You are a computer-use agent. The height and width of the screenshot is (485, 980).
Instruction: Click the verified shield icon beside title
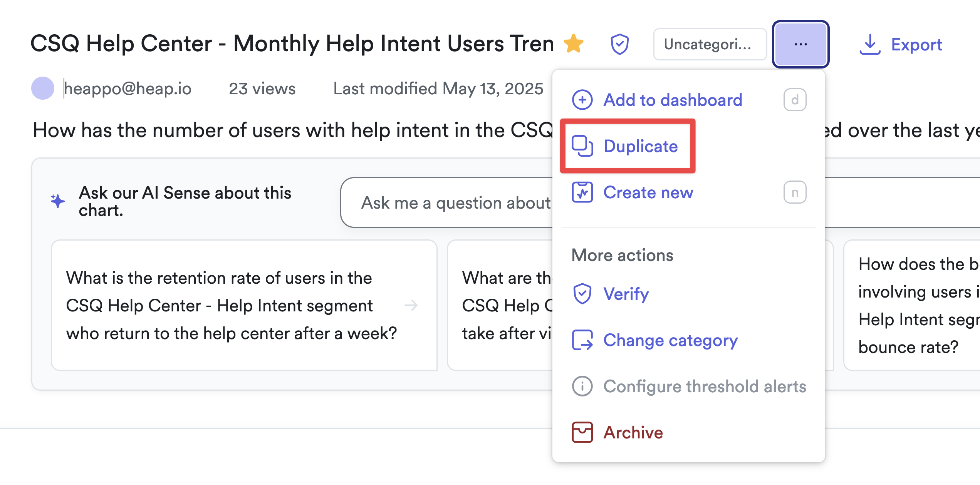619,44
